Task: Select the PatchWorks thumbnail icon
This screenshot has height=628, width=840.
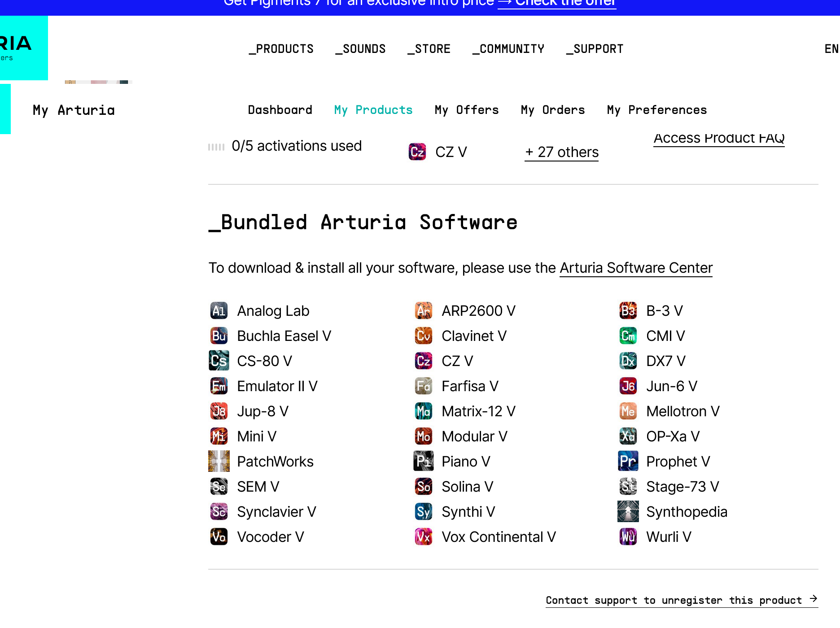Action: click(x=219, y=461)
